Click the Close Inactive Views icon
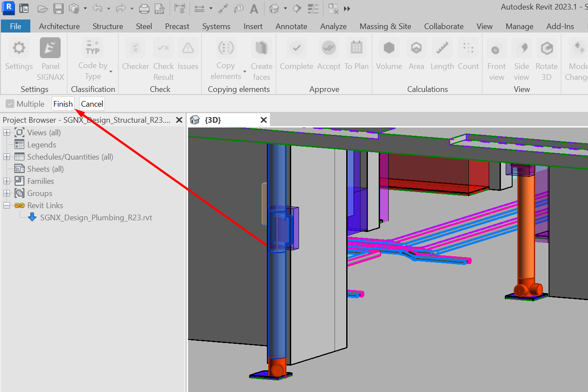 pyautogui.click(x=333, y=9)
